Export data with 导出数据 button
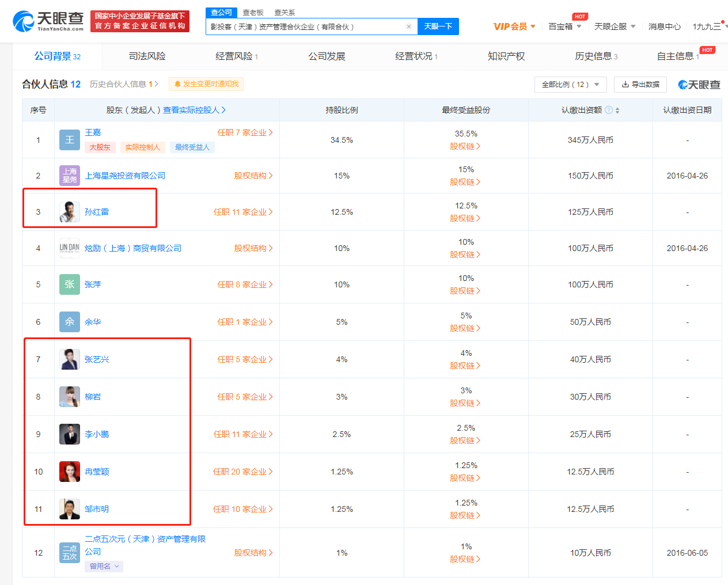Viewport: 728px width, 585px height. pos(640,85)
